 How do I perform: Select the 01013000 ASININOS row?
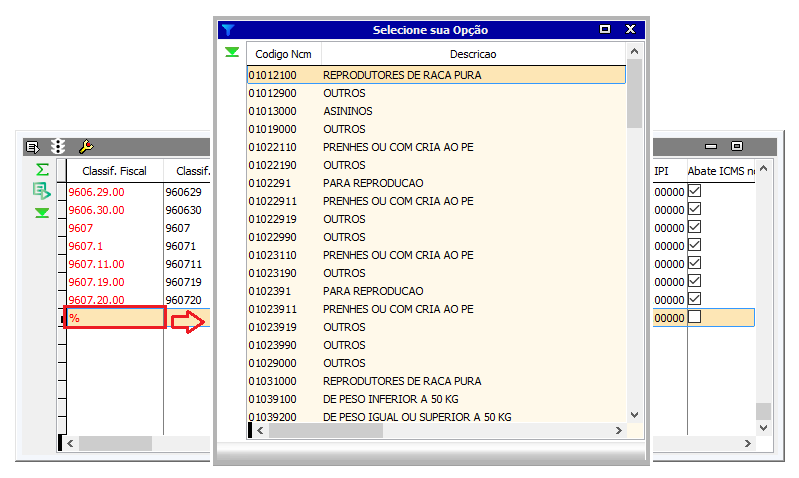coord(436,111)
